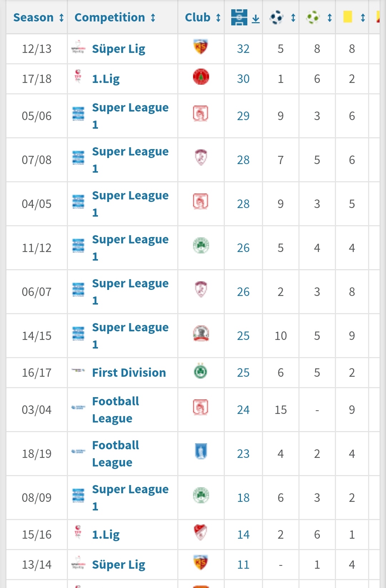Open red club crest in 17/18 row
This screenshot has height=588, width=386.
[x=201, y=77]
